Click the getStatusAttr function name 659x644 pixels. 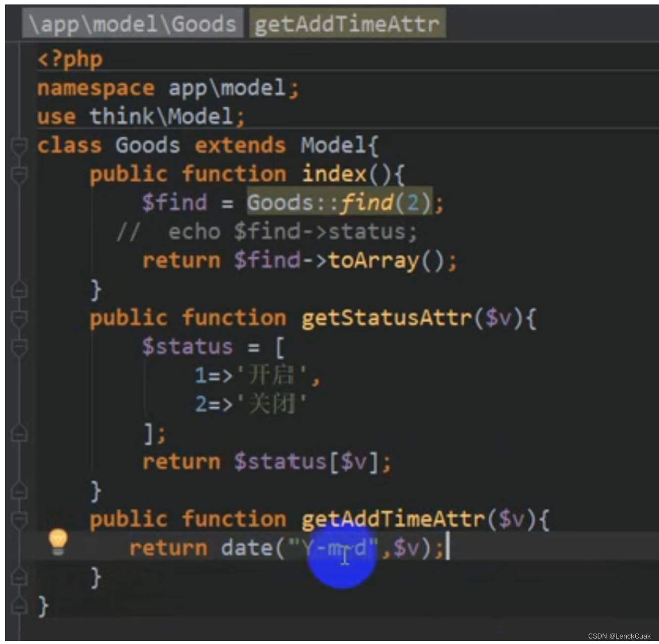[x=387, y=318]
